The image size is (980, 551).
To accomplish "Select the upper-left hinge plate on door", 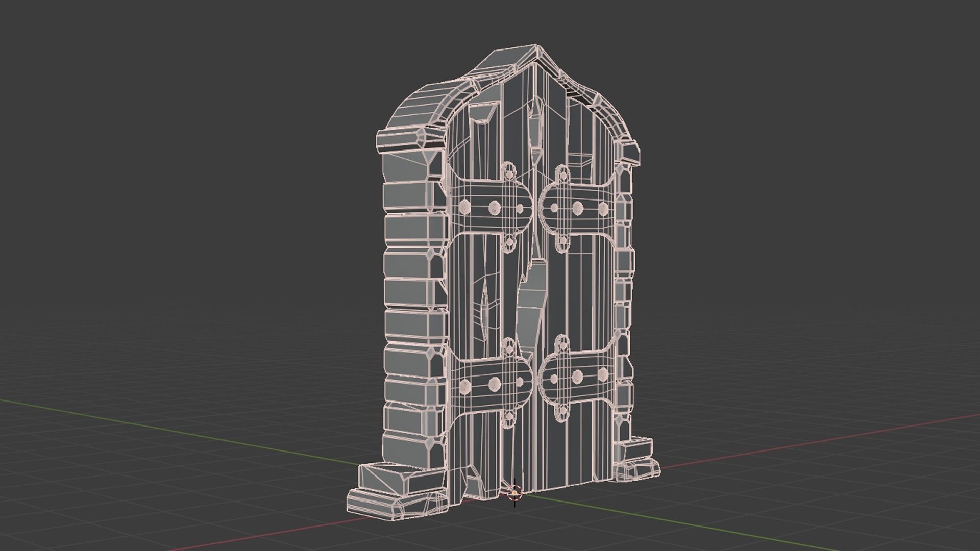I will 490,208.
